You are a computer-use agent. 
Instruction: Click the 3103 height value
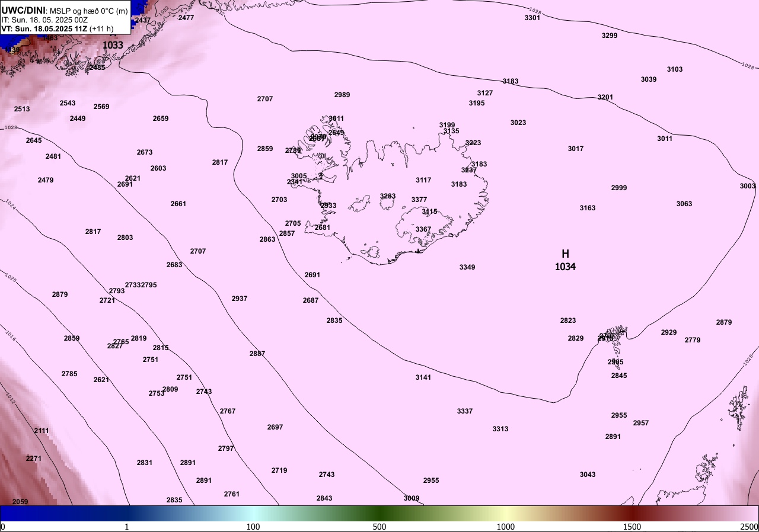[675, 69]
